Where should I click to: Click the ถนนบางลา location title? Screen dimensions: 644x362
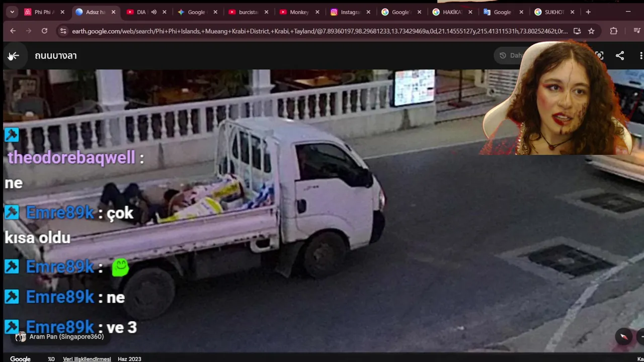(x=56, y=56)
